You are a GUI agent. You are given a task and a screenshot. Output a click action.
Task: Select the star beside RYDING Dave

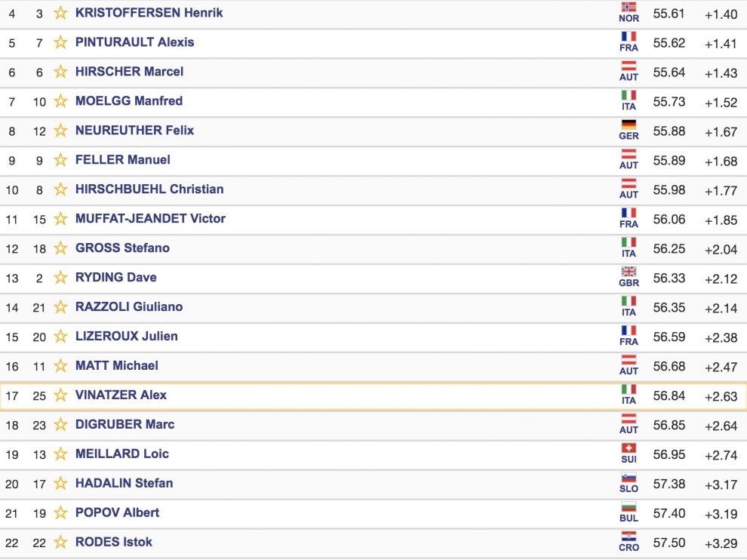click(60, 278)
